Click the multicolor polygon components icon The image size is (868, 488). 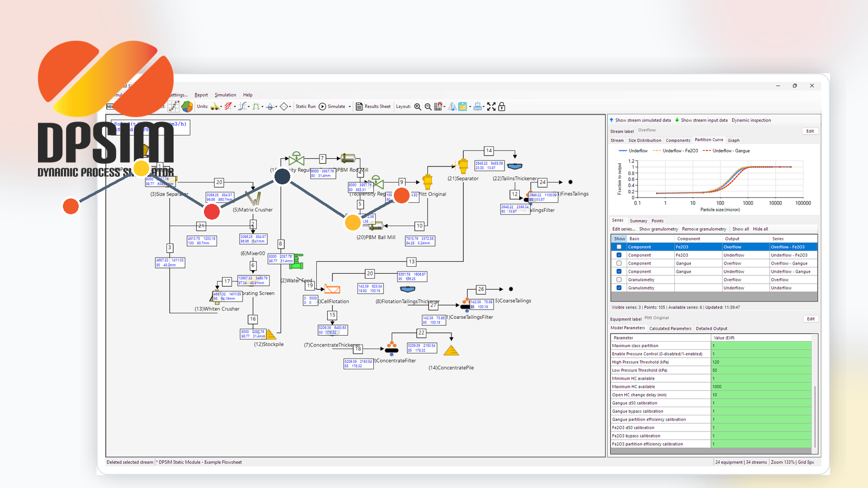[187, 106]
